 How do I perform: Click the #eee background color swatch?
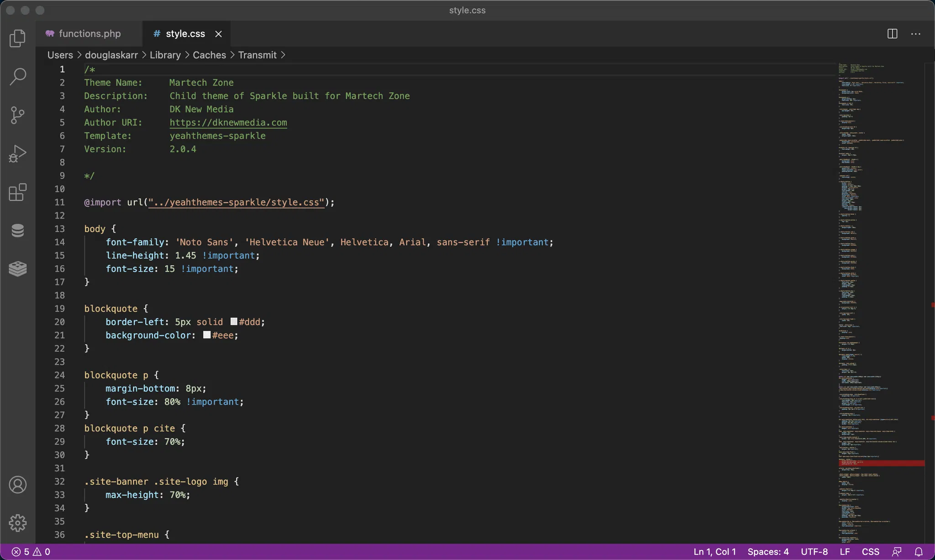207,335
